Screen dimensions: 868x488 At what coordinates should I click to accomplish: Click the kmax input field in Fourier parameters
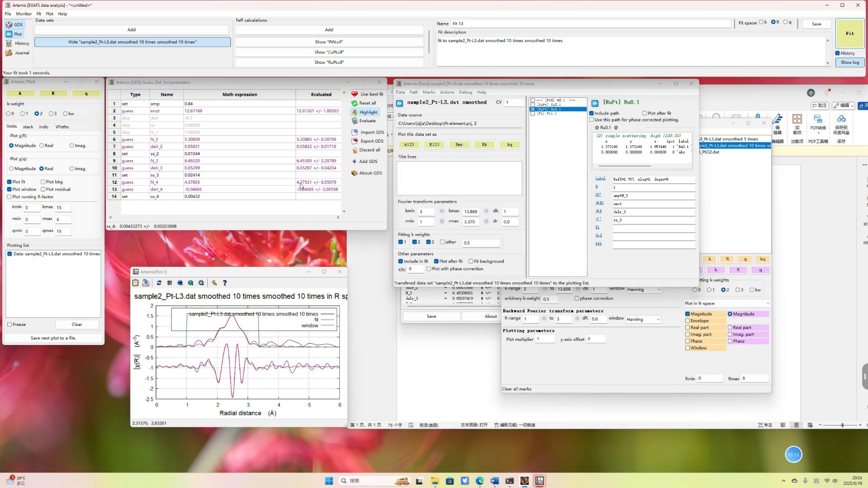coord(471,211)
